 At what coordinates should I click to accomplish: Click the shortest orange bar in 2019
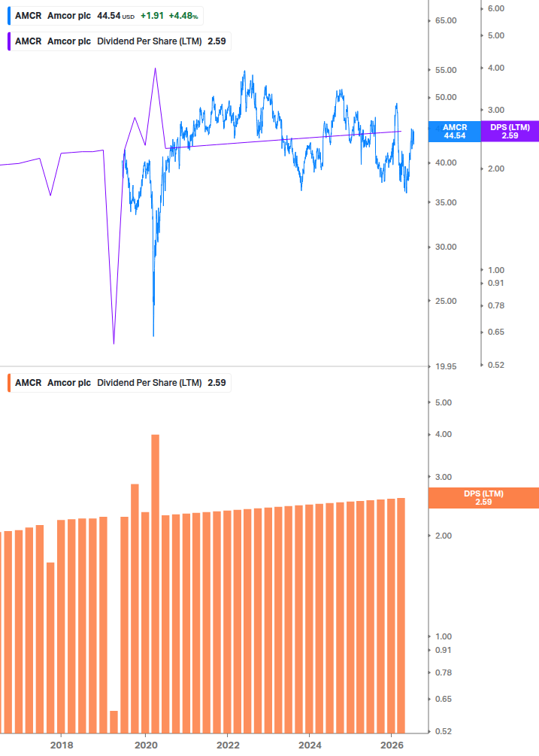[x=114, y=721]
